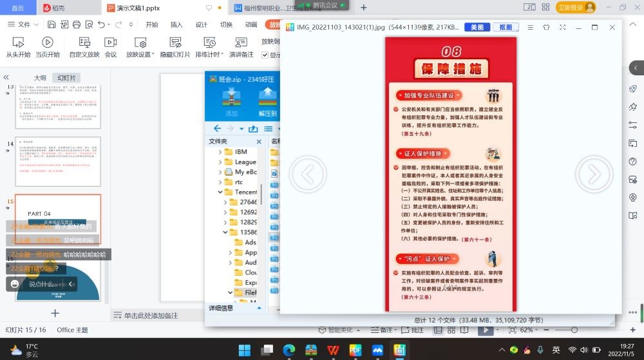Expand the League folder in the tree

click(221, 162)
